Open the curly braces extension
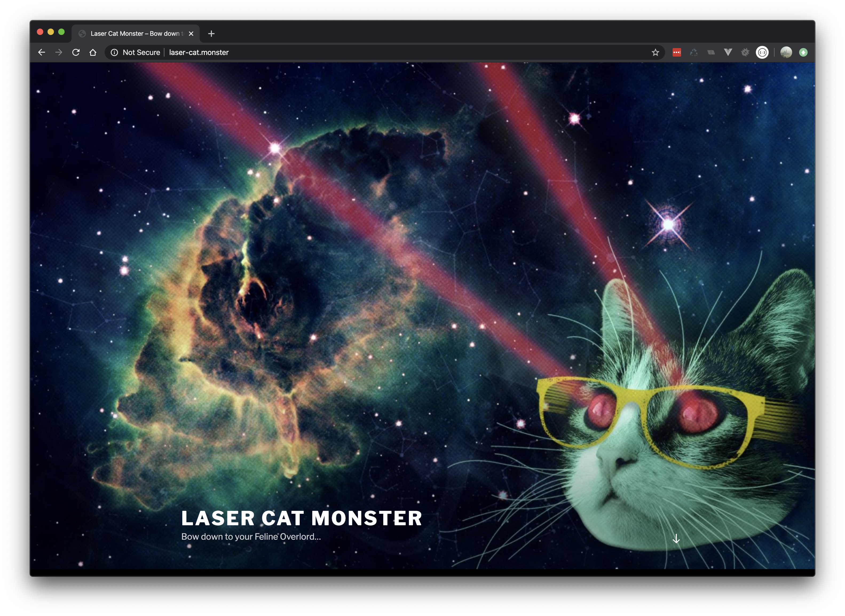The image size is (845, 616). (762, 53)
